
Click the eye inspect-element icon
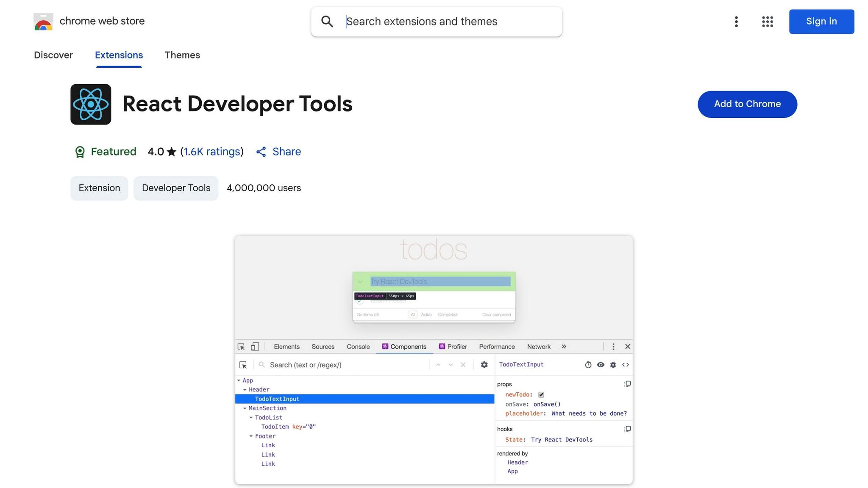(601, 365)
